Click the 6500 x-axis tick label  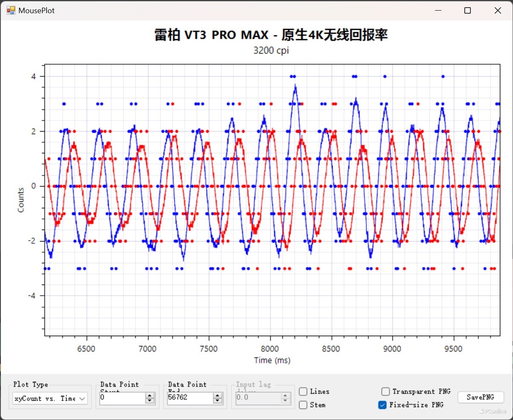tap(87, 349)
